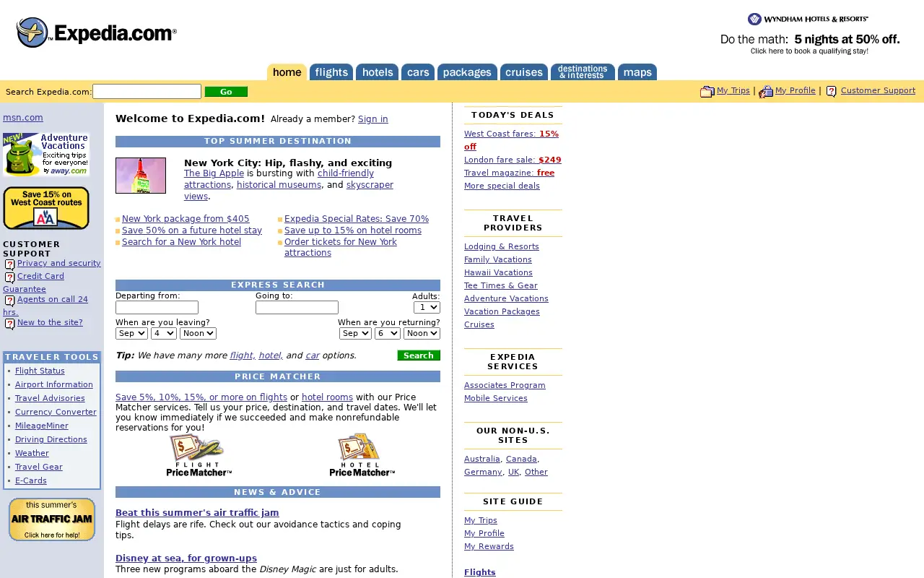
Task: Click the New York City thumbnail image
Action: click(x=141, y=176)
